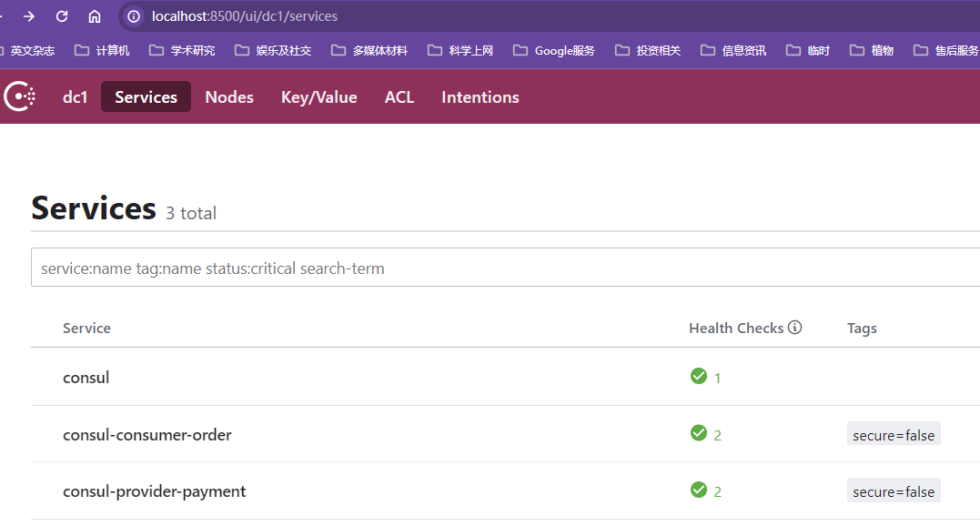Open the dc1 datacenter selector
Screen dimensions: 980x526
point(75,96)
